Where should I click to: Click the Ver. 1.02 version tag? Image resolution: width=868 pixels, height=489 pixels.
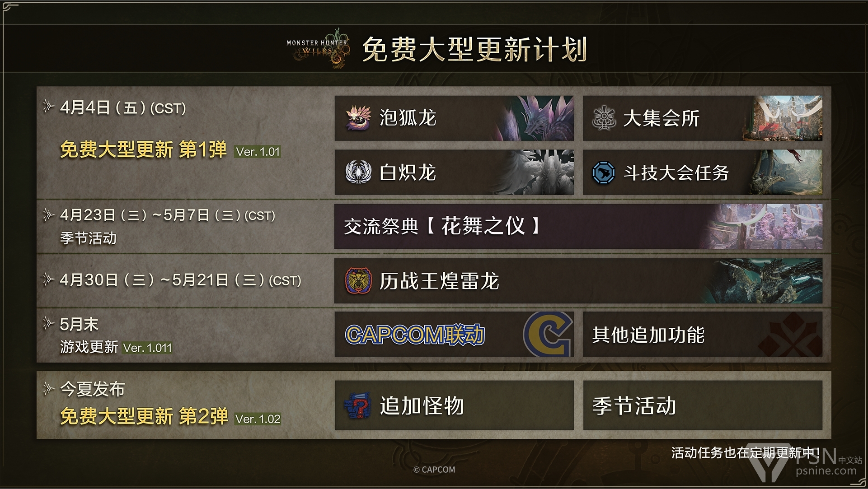click(x=258, y=419)
